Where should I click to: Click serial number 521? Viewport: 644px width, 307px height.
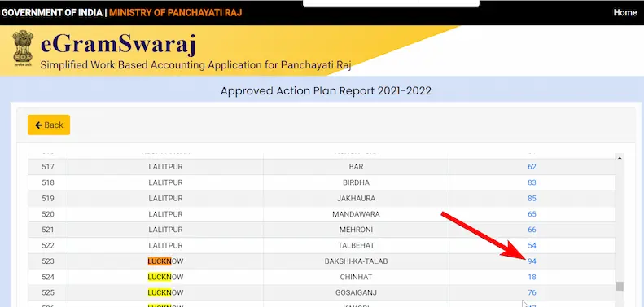(48, 230)
